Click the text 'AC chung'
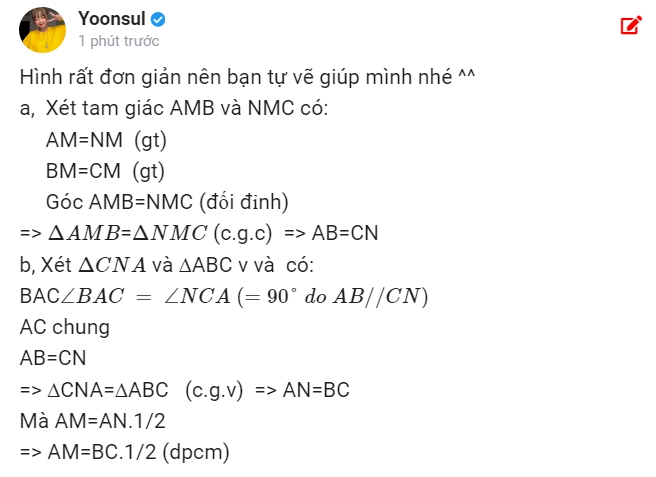Image resolution: width=656 pixels, height=477 pixels. (x=65, y=327)
